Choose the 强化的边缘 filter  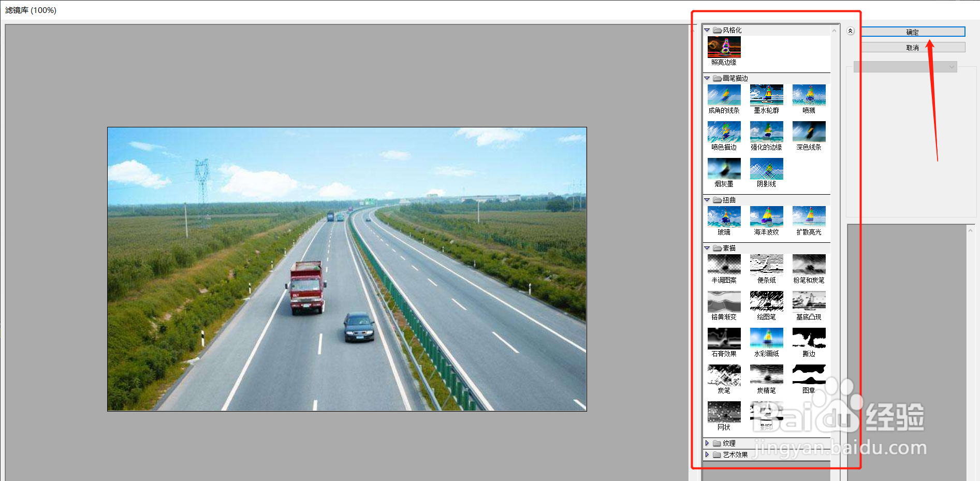766,132
